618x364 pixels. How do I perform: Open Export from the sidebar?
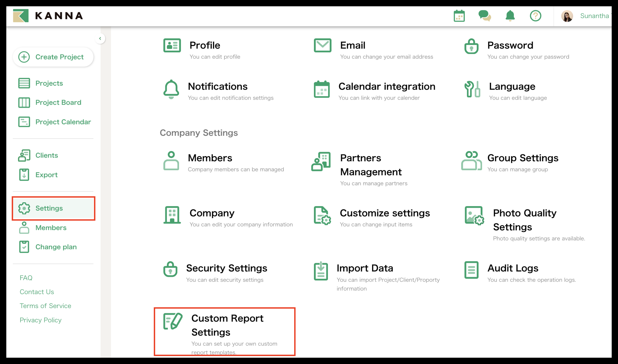pos(46,175)
